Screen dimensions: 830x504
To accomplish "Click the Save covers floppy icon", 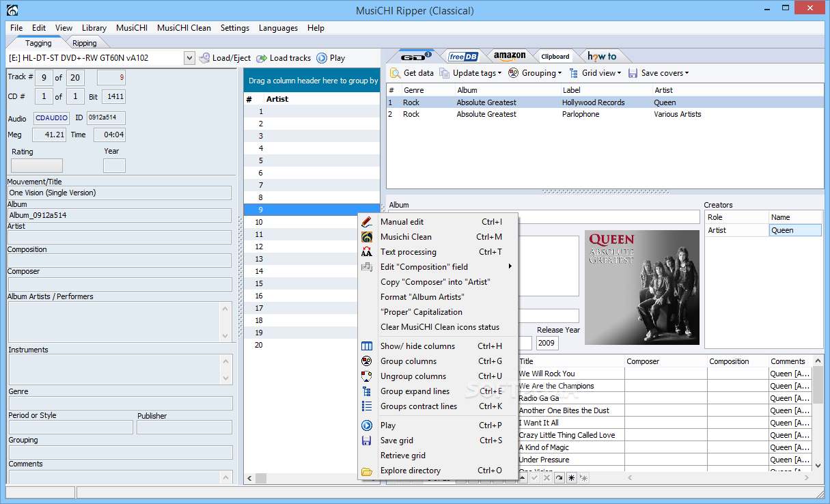I will coord(633,73).
